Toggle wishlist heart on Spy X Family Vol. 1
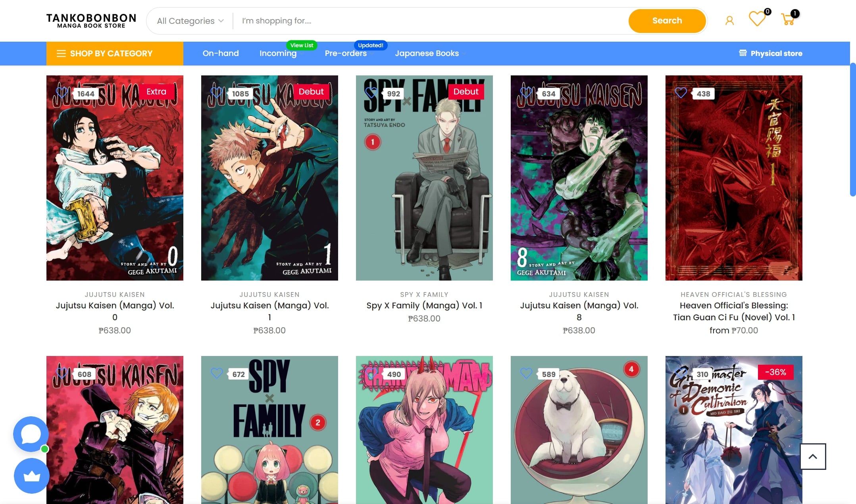This screenshot has height=504, width=856. point(371,93)
